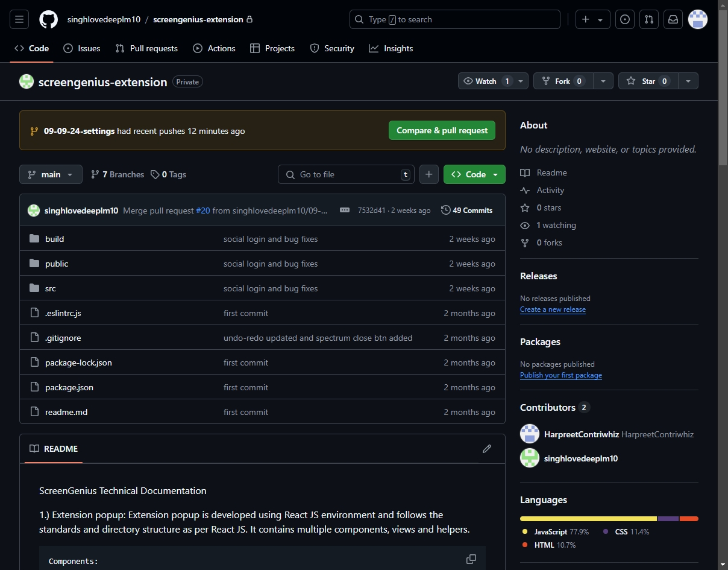View the 7 Branches list

[118, 174]
